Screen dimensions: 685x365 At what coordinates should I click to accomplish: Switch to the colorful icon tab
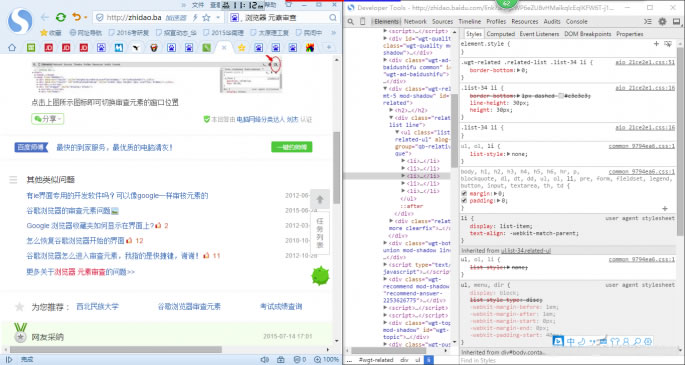[310, 48]
